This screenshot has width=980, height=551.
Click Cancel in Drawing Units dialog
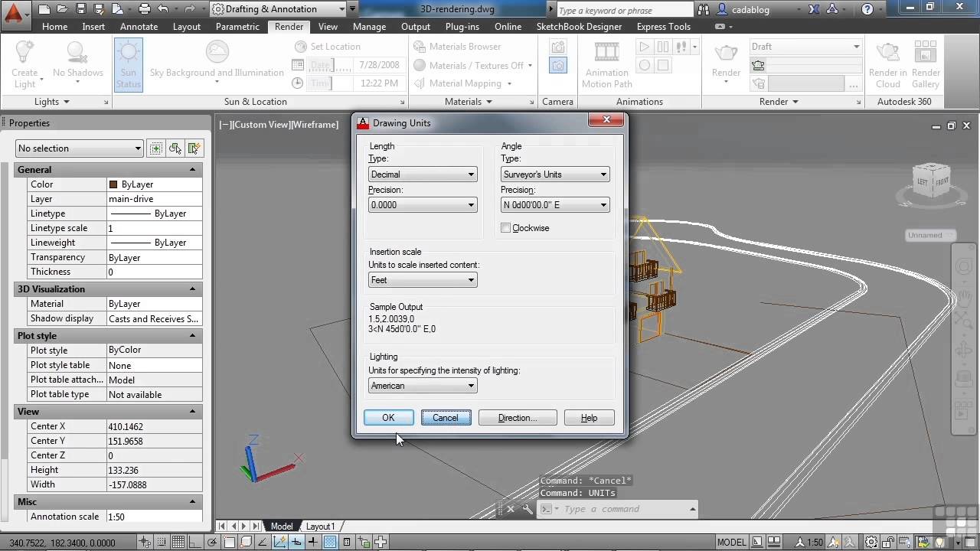pyautogui.click(x=446, y=418)
